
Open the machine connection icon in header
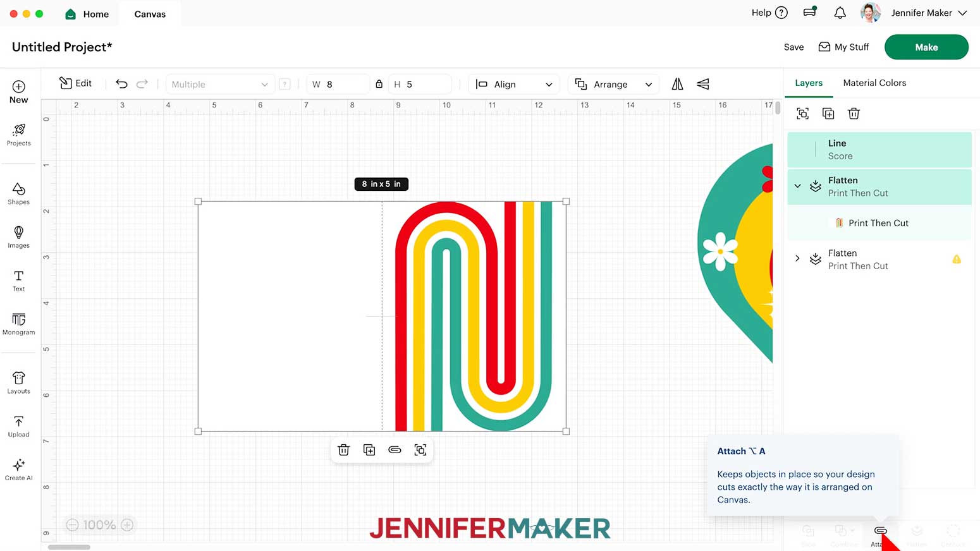810,12
